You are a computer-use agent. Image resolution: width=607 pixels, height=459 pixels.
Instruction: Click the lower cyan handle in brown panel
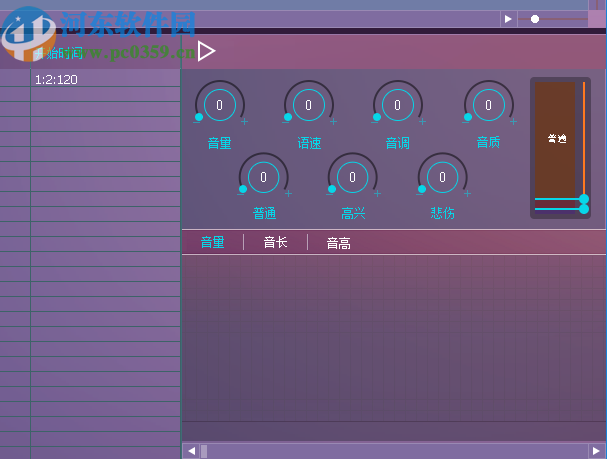pyautogui.click(x=584, y=209)
